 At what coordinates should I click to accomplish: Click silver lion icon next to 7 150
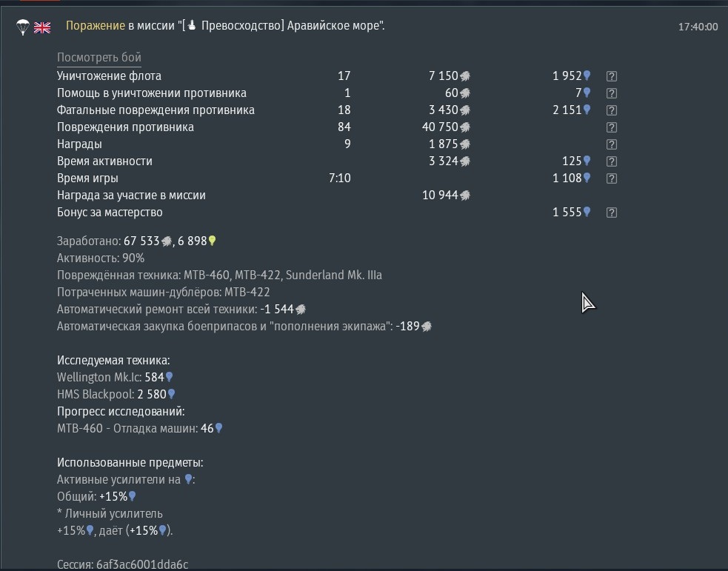[x=465, y=76]
